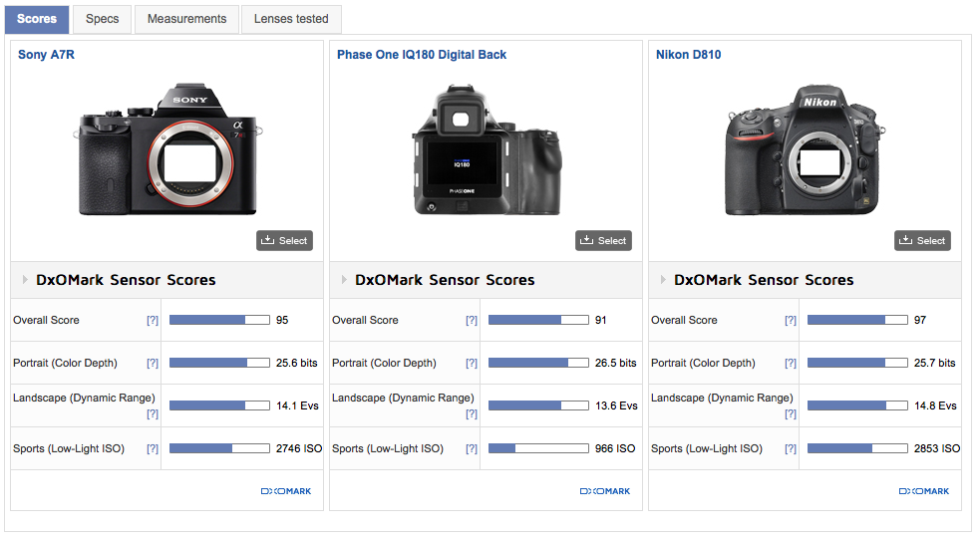The height and width of the screenshot is (538, 980).
Task: Click Nikon D810 value 2853 ISO
Action: point(937,448)
